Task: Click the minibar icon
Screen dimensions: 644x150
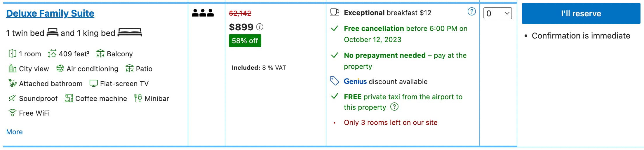Action: [x=138, y=98]
